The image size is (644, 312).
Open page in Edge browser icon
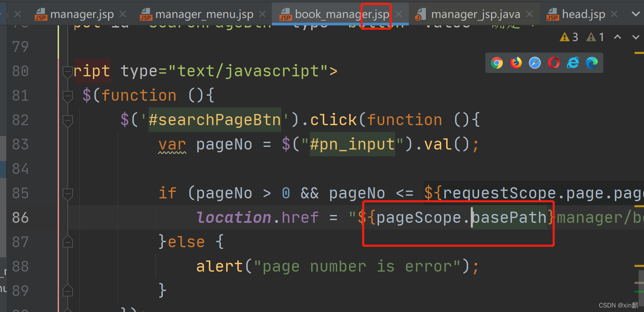[x=592, y=63]
